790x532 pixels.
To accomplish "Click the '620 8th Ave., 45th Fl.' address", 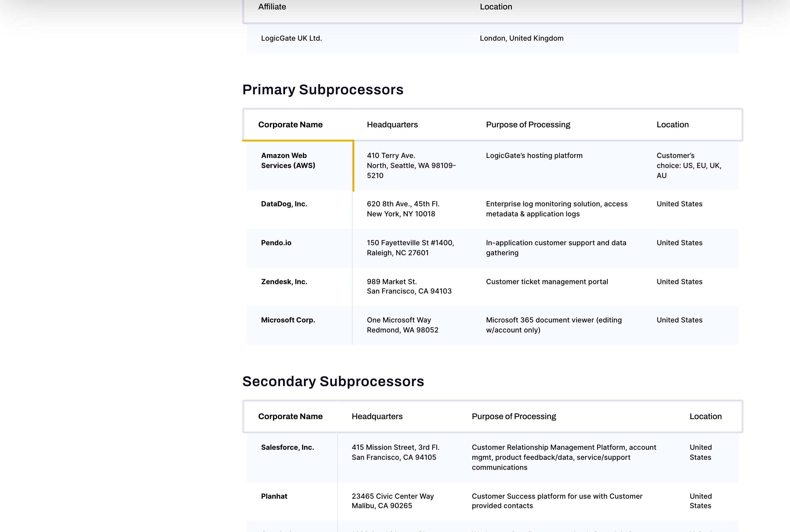I will 403,209.
